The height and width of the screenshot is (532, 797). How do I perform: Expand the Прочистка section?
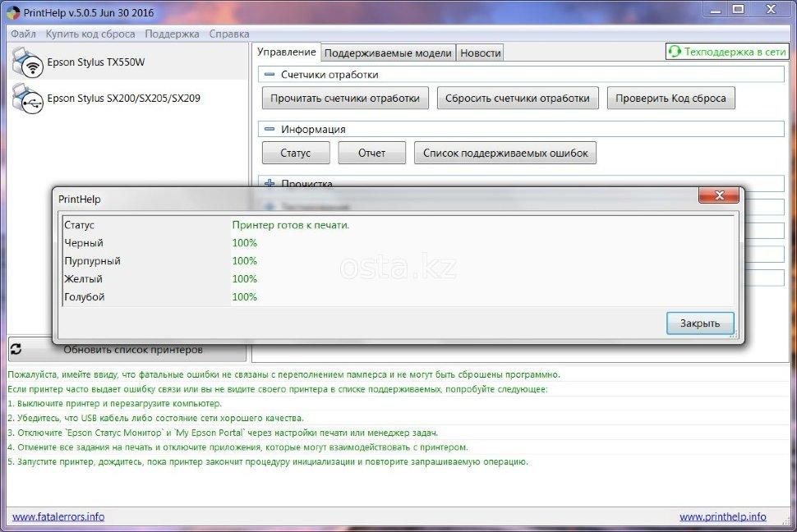[x=270, y=184]
